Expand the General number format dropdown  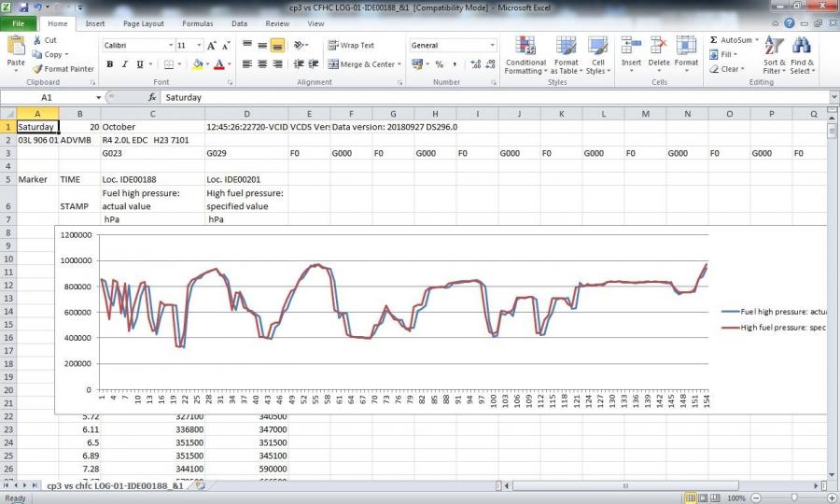(492, 45)
